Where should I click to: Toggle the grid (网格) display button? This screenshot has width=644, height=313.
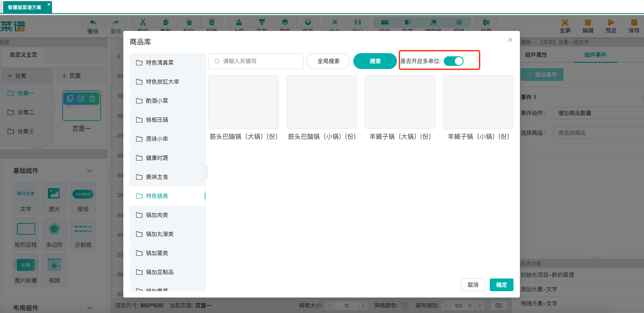459,23
